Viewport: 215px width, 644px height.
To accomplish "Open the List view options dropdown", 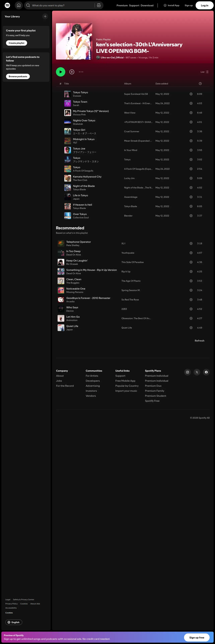I will 204,72.
